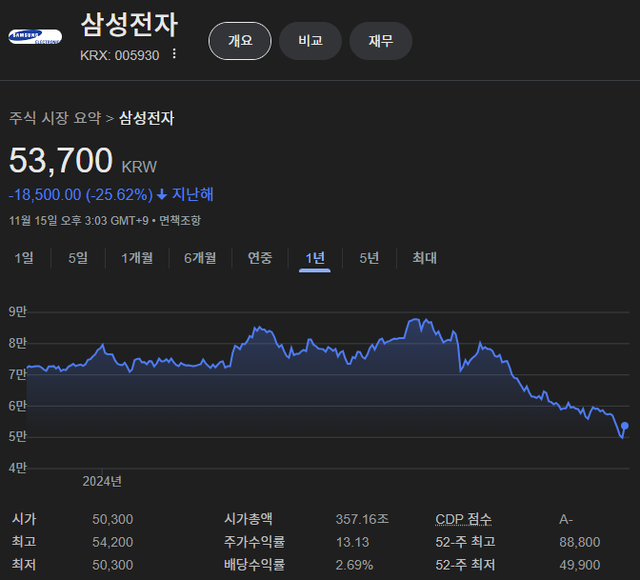Click the chart's latest price endpoint dot
Viewport: 640px width, 580px height.
626,426
